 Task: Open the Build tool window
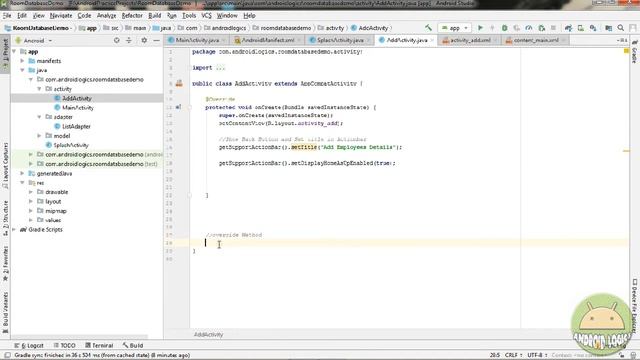pyautogui.click(x=133, y=345)
